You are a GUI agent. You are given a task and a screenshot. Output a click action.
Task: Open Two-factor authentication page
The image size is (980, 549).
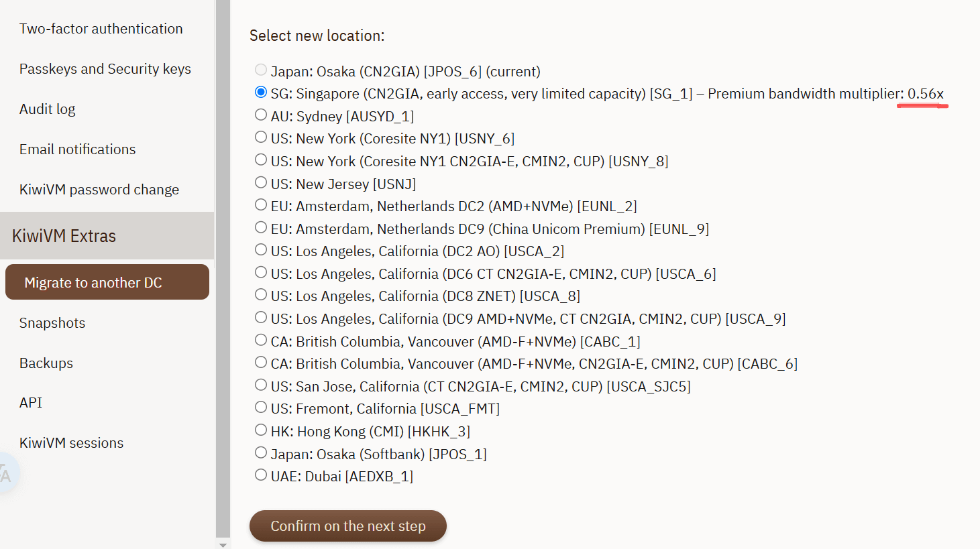coord(101,29)
